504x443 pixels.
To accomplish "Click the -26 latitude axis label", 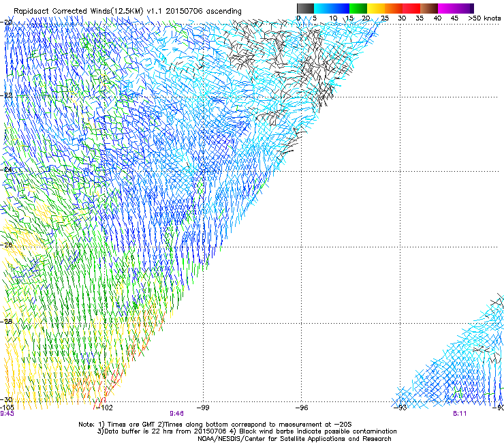I will pos(6,245).
